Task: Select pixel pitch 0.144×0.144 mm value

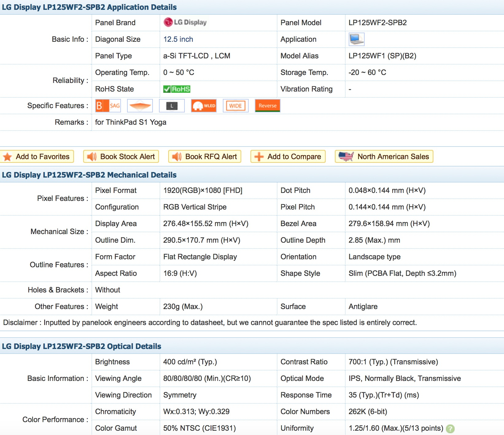Action: (x=387, y=207)
